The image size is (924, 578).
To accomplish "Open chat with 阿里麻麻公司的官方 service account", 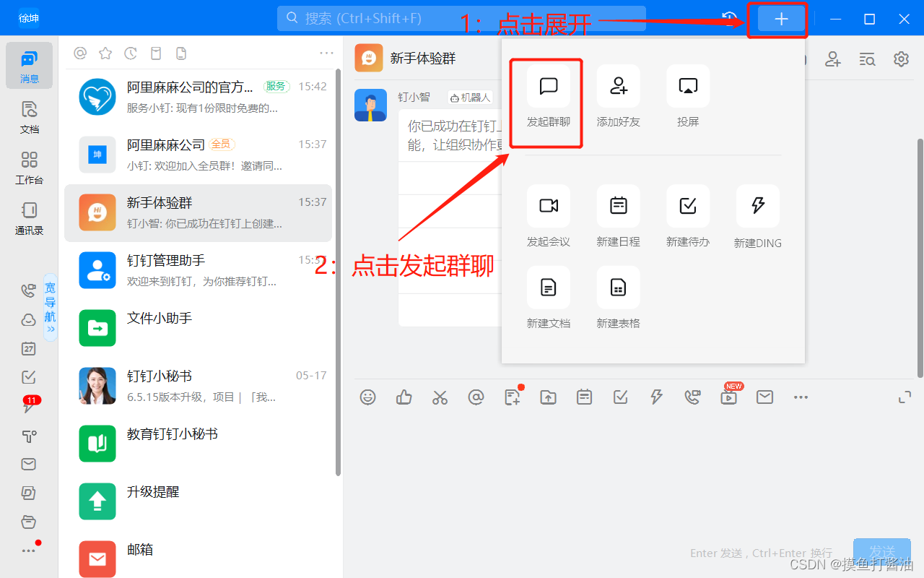I will (x=199, y=97).
